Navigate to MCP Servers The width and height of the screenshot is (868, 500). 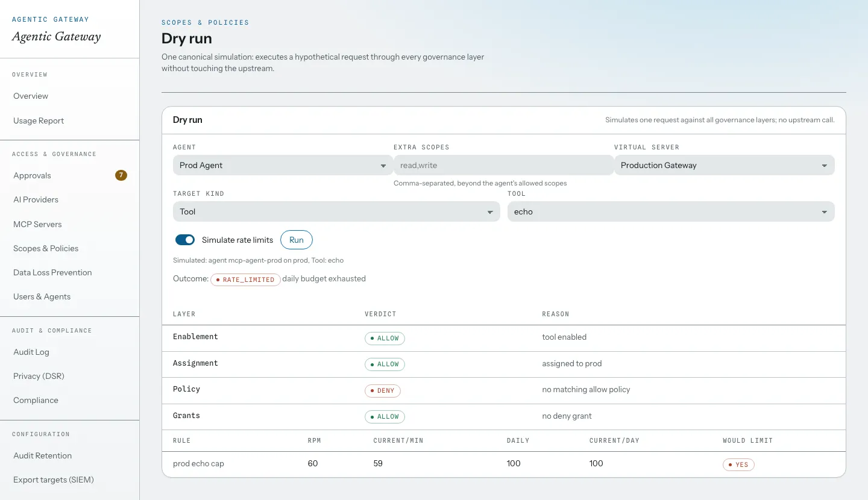click(x=37, y=224)
